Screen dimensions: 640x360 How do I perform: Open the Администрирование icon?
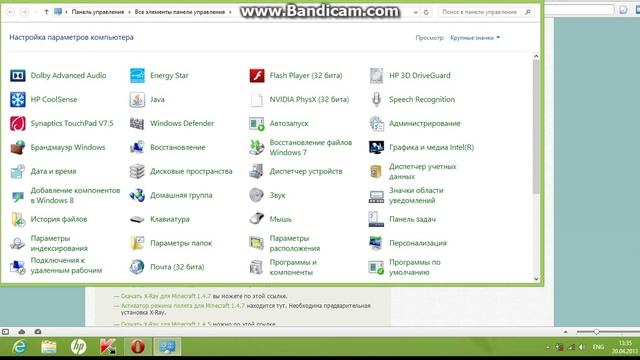(x=376, y=123)
